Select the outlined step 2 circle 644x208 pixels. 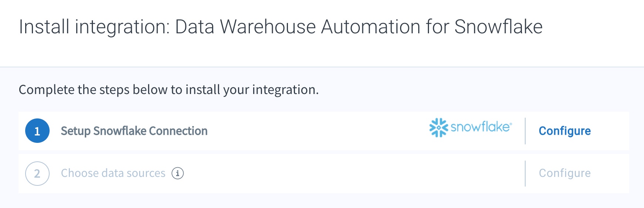click(37, 174)
